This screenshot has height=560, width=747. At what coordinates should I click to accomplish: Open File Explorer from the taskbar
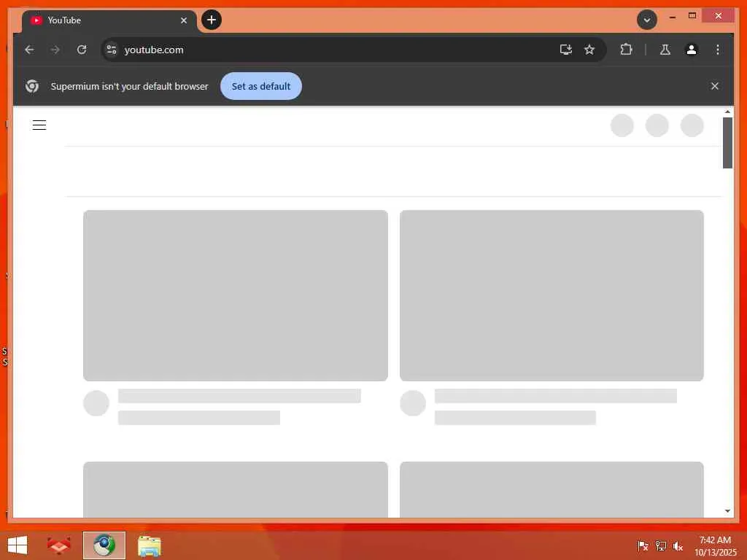[149, 545]
